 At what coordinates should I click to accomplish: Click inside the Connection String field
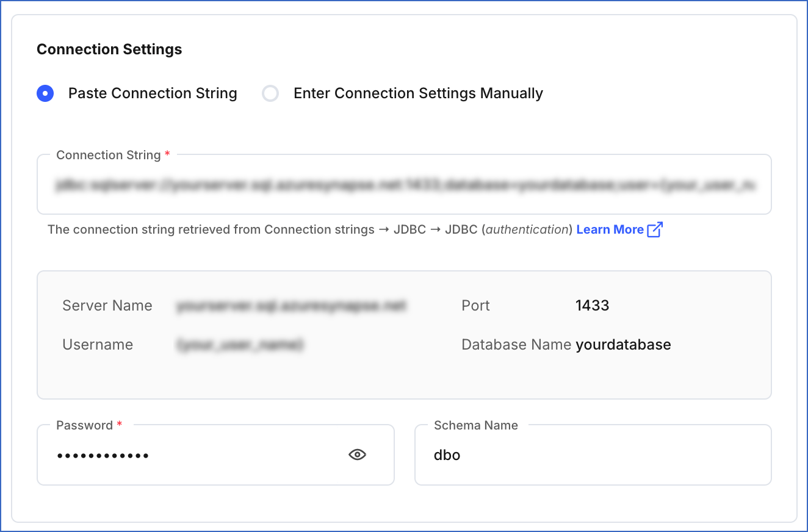tap(403, 184)
